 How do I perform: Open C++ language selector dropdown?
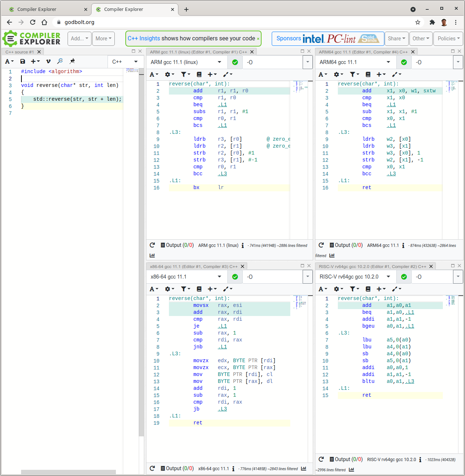(125, 62)
